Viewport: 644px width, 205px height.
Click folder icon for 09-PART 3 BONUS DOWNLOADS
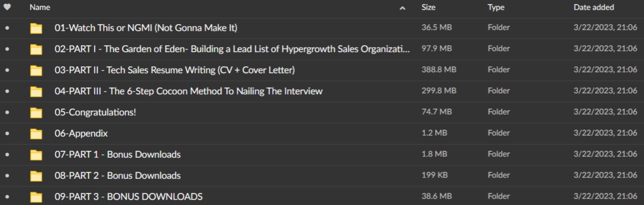(36, 197)
